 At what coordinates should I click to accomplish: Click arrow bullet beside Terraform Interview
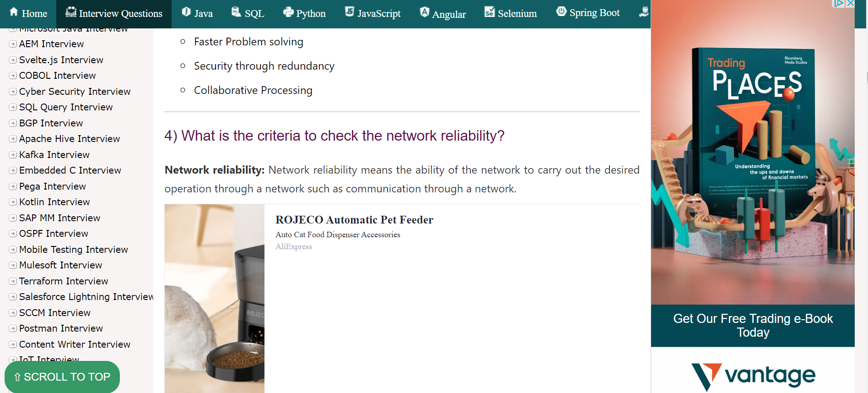coord(13,281)
